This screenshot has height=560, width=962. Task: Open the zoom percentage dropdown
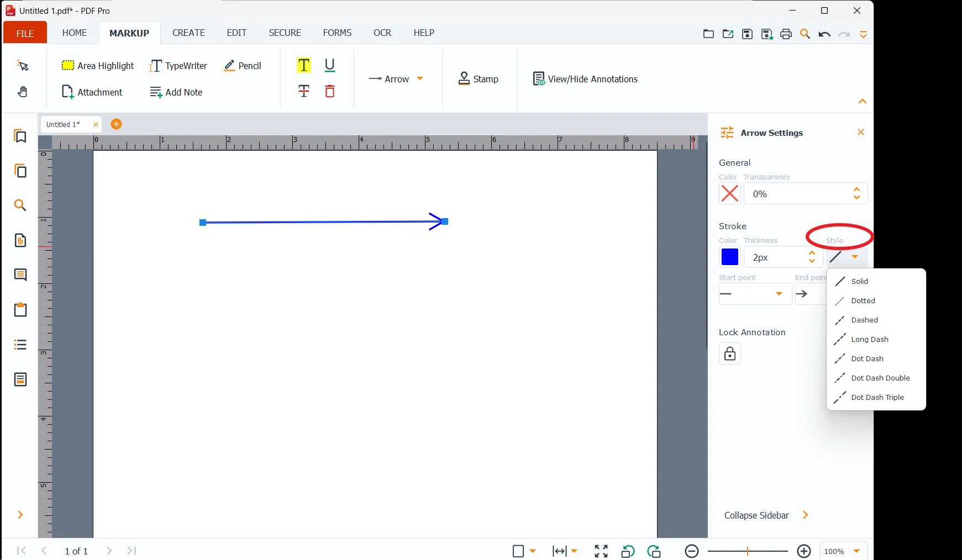click(x=856, y=551)
